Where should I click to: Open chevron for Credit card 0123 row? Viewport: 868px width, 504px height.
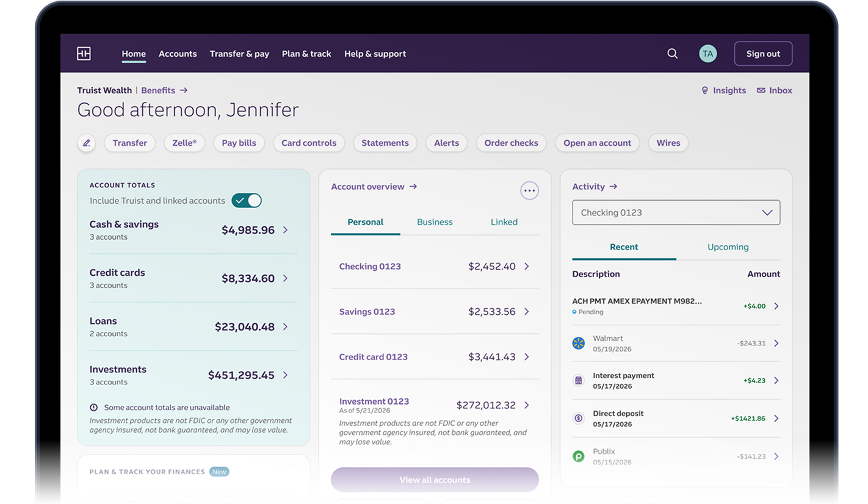pyautogui.click(x=527, y=357)
